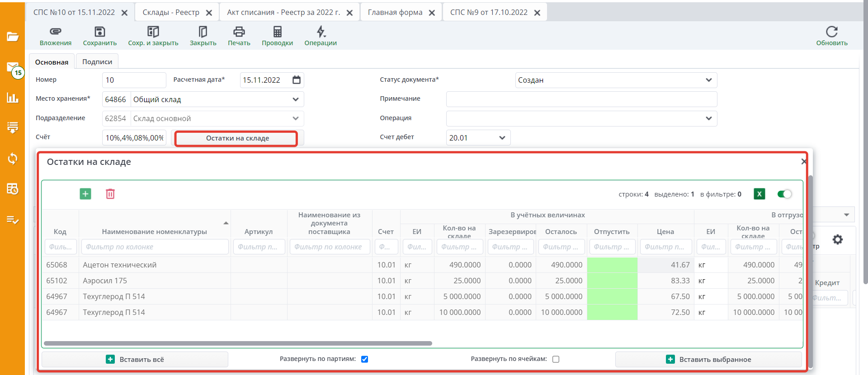
Task: Open the Печать print function
Action: pos(239,32)
